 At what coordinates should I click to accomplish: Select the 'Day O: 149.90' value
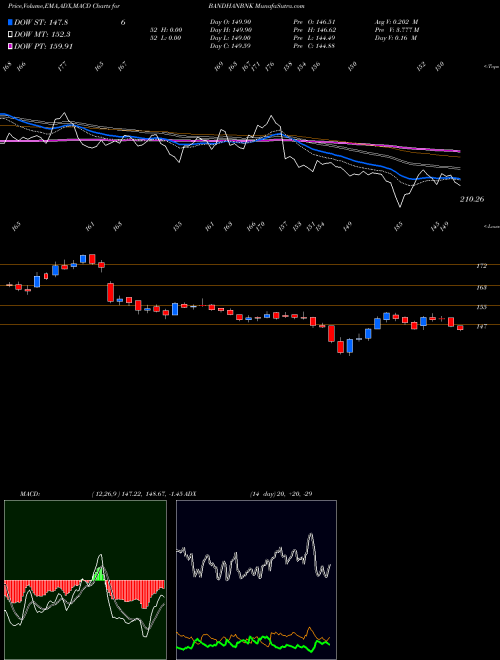(231, 22)
